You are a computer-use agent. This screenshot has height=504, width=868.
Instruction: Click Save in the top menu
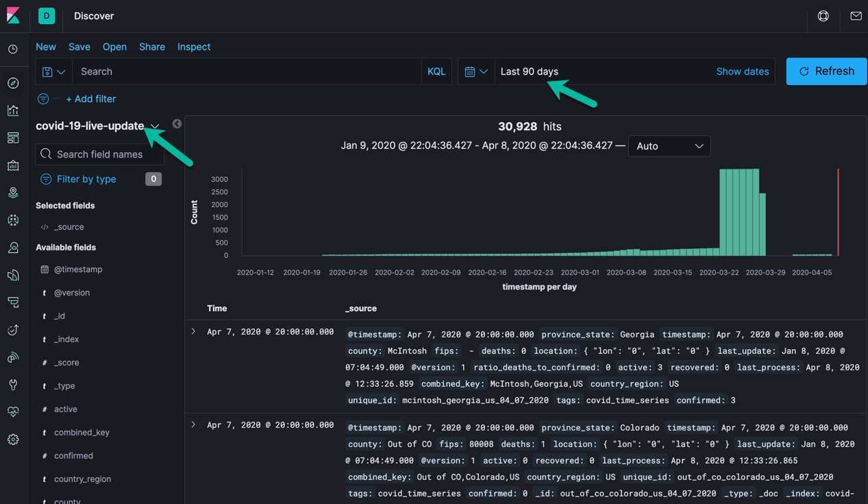(x=79, y=47)
